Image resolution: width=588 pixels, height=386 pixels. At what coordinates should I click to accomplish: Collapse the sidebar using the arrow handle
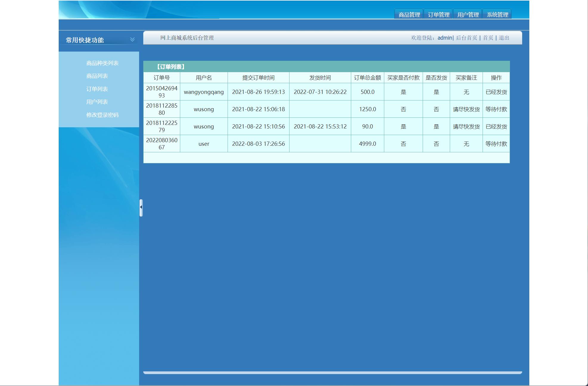click(x=141, y=207)
